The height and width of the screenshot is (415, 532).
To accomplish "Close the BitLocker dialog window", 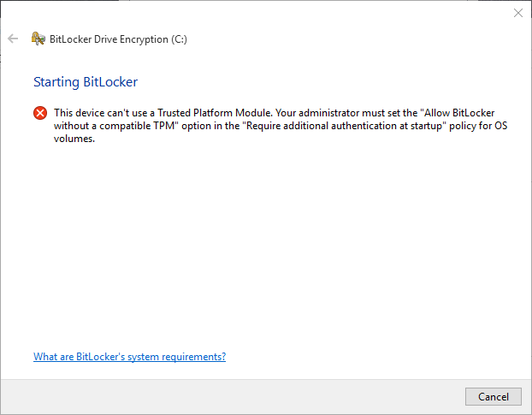I will click(517, 13).
